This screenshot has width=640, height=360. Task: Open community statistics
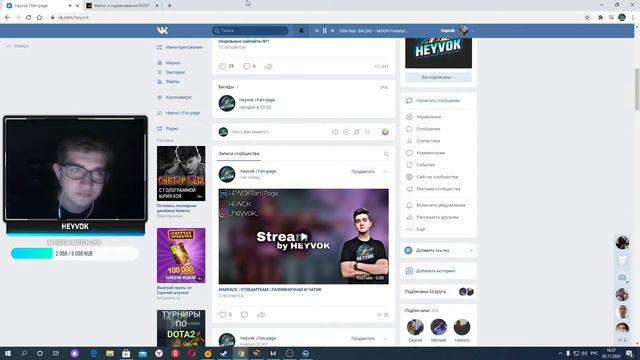(428, 141)
